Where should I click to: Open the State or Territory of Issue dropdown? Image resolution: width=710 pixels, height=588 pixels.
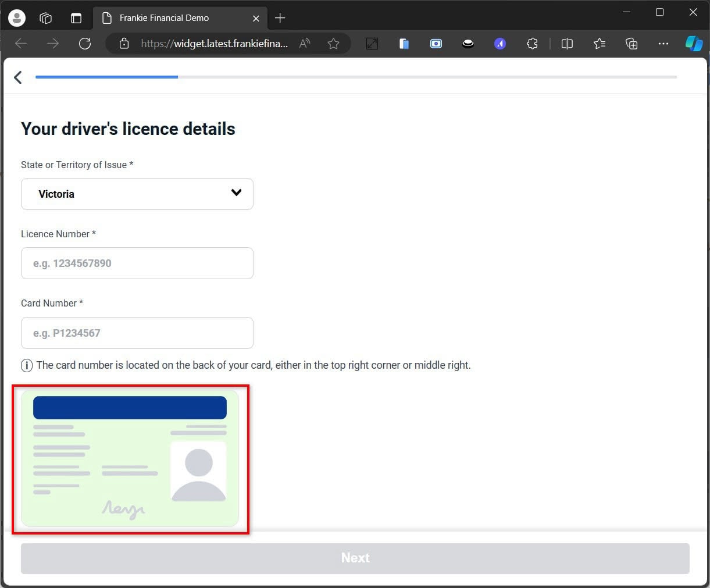click(x=137, y=194)
